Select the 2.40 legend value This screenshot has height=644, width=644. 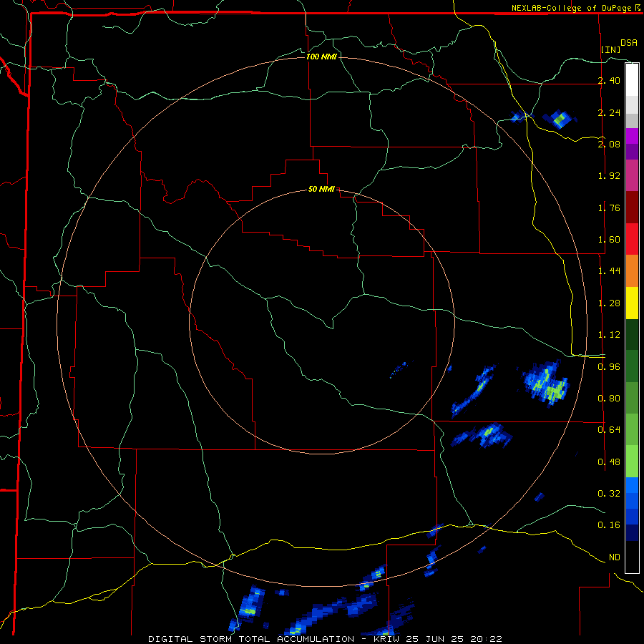tap(609, 80)
